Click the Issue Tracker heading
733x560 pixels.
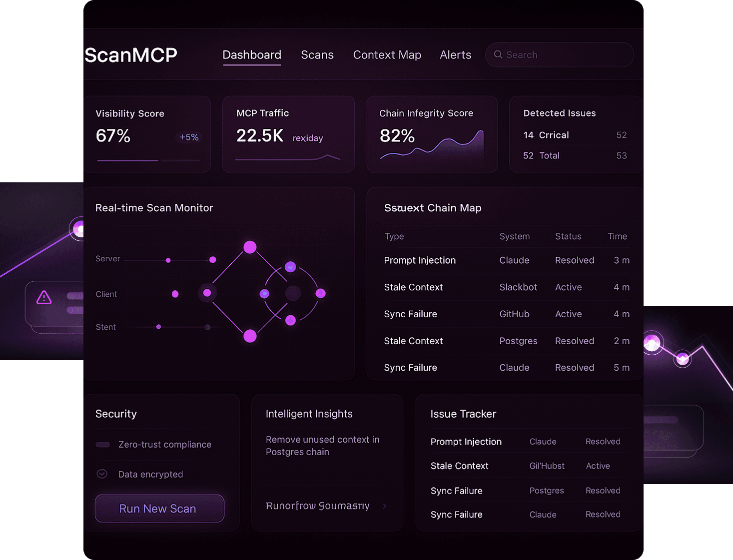pos(463,414)
